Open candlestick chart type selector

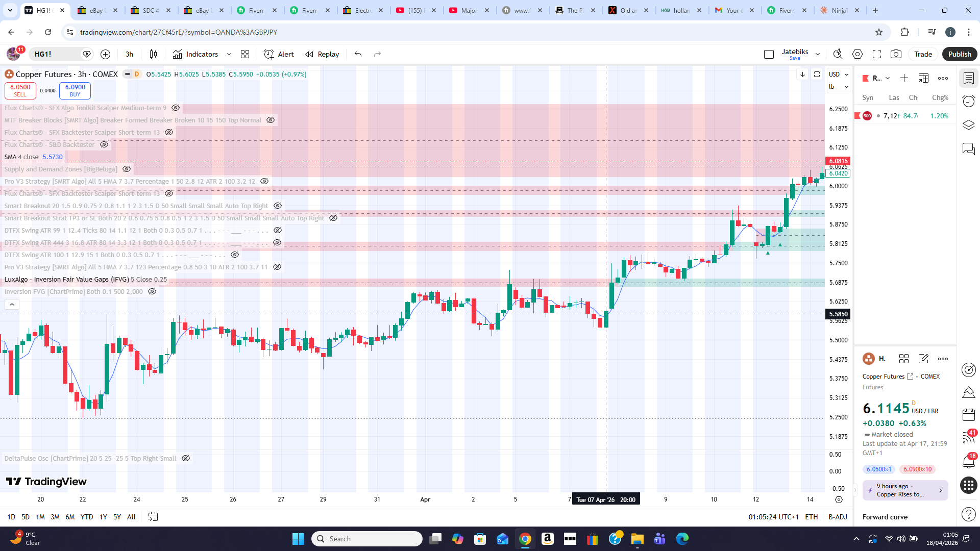153,54
